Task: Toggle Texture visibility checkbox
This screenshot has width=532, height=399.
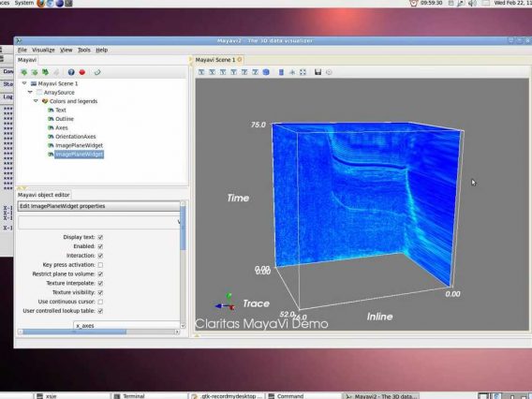Action: pos(100,292)
